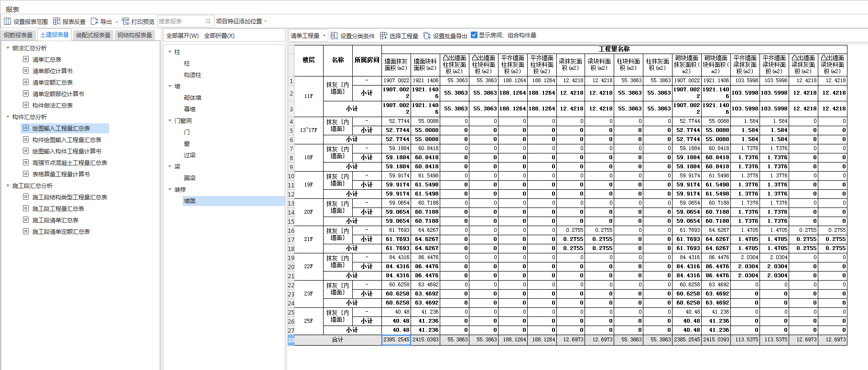Click the 打印预览 printer icon
Screen dimensions: 868x370
(126, 22)
